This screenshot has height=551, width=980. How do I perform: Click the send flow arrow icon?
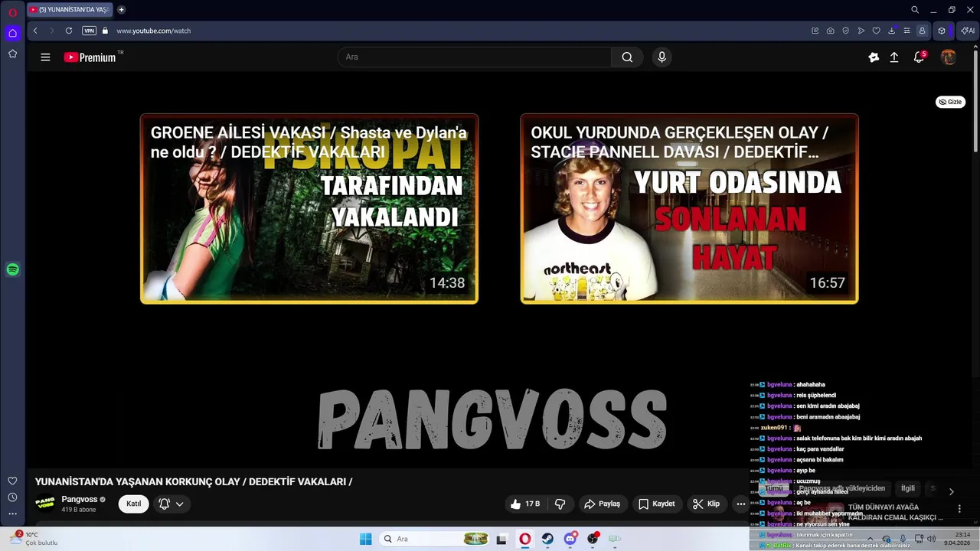(x=861, y=31)
